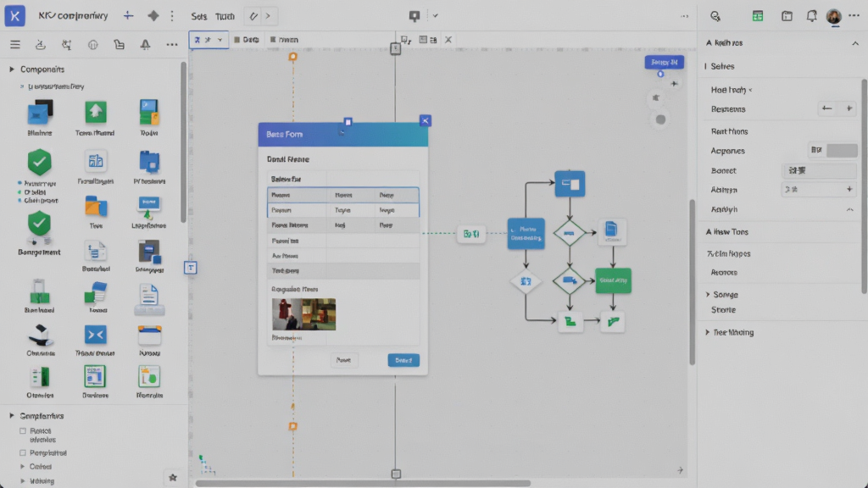Viewport: 868px width, 488px height.
Task: Click the white cancel button in the form dialog
Action: pyautogui.click(x=343, y=360)
